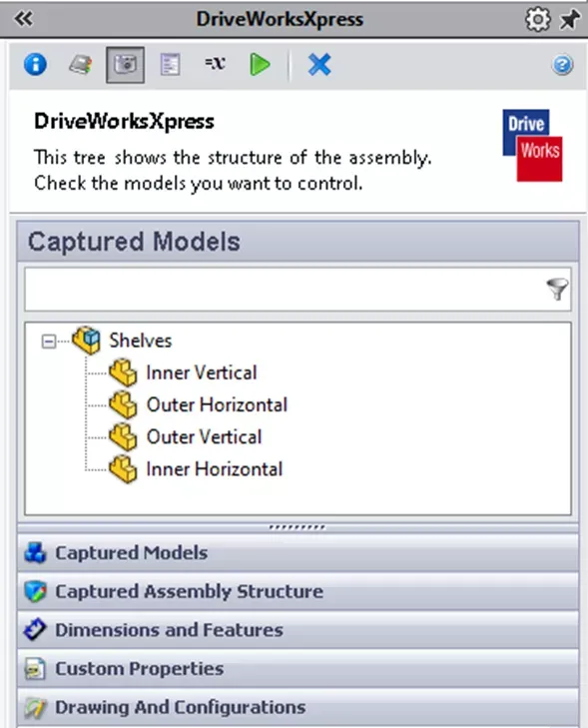588x728 pixels.
Task: Collapse the Shelves tree node
Action: (48, 342)
